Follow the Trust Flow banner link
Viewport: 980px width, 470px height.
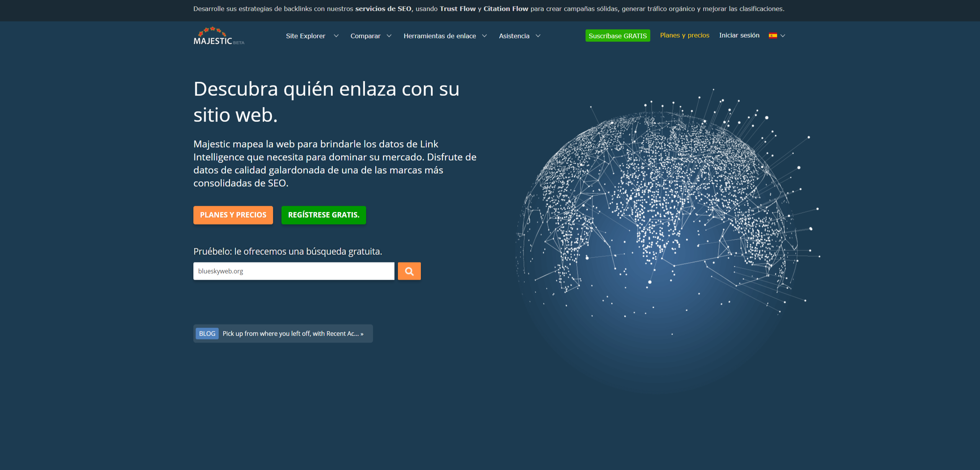pos(458,9)
